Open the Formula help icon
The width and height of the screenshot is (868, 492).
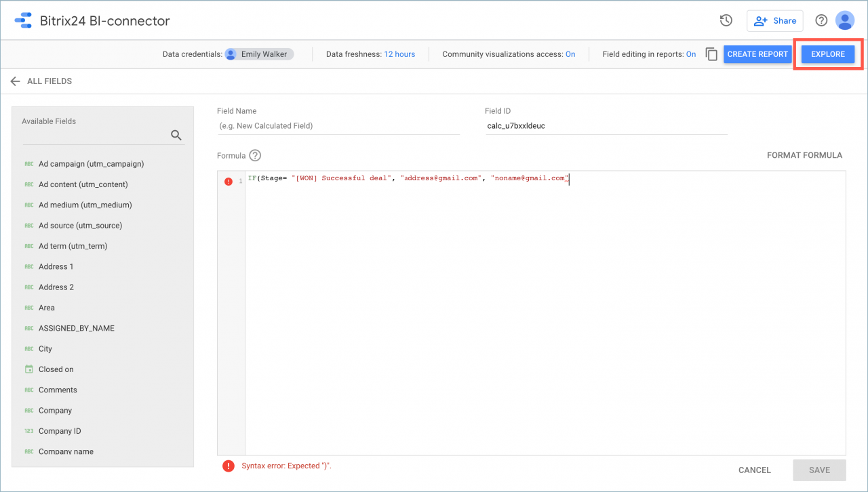[255, 155]
